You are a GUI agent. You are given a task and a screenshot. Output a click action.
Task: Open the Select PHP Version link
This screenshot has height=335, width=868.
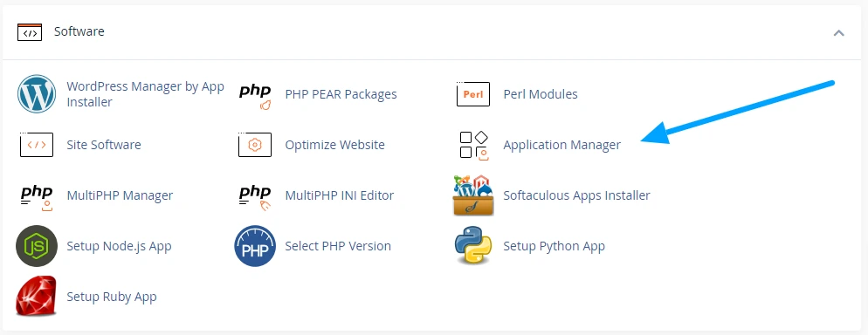coord(338,246)
